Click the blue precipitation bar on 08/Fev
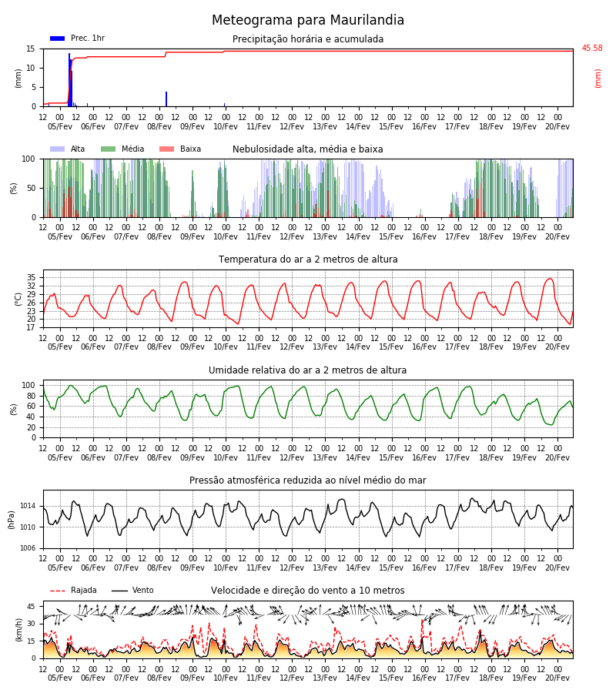This screenshot has height=693, width=616. pos(166,99)
